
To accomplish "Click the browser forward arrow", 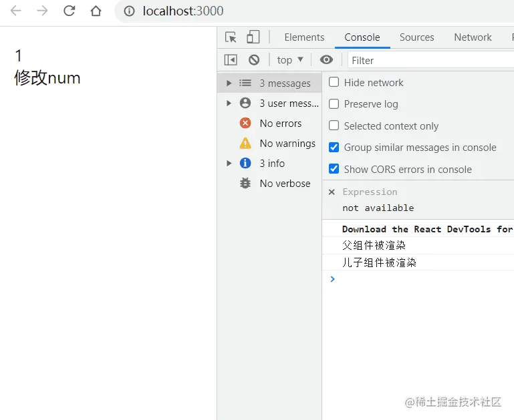I will [42, 11].
